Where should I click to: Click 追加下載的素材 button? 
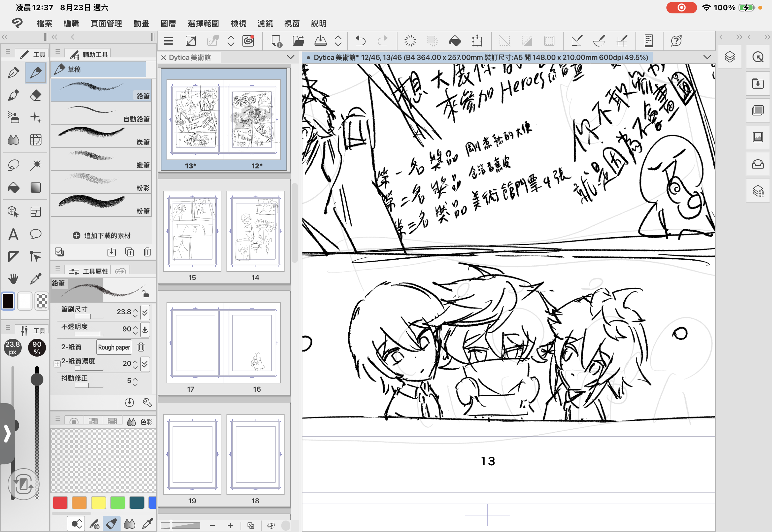pos(102,236)
